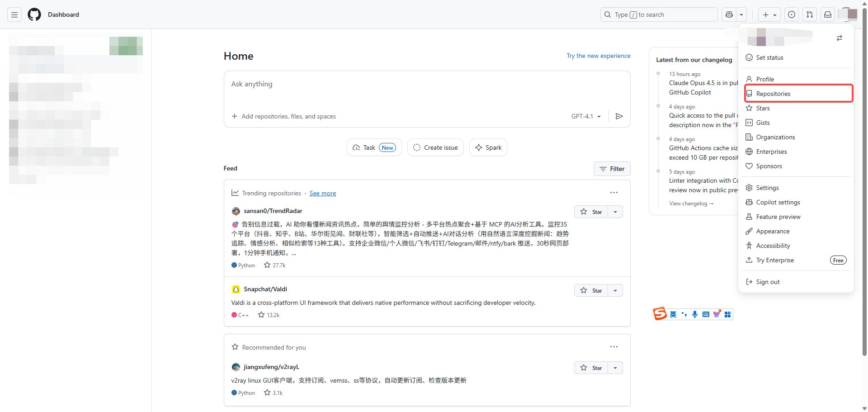View your notifications inbox

click(x=828, y=14)
